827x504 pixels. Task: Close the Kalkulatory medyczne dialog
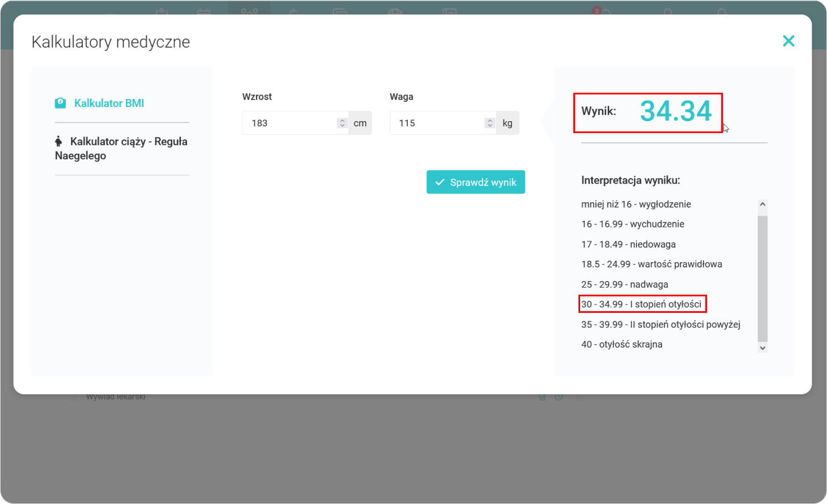click(788, 41)
